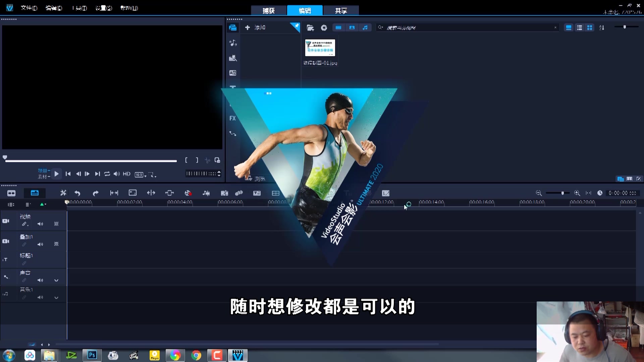Click the import media folder icon
This screenshot has height=362, width=644.
(311, 28)
